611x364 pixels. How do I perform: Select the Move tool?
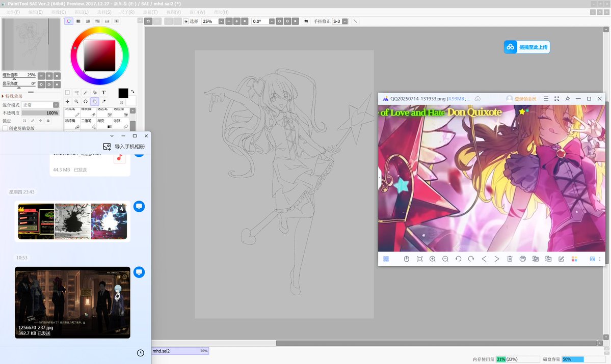67,102
